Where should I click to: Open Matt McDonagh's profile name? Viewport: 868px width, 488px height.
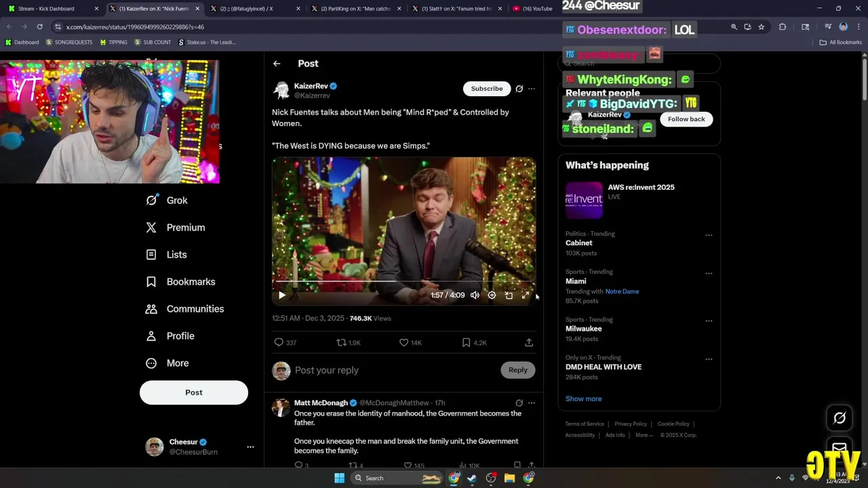[x=321, y=403]
